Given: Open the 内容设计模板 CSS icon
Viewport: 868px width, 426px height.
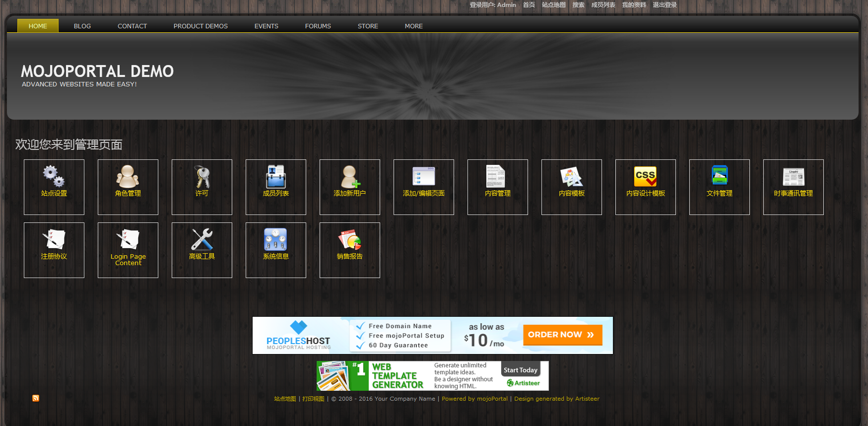Looking at the screenshot, I should pos(645,176).
